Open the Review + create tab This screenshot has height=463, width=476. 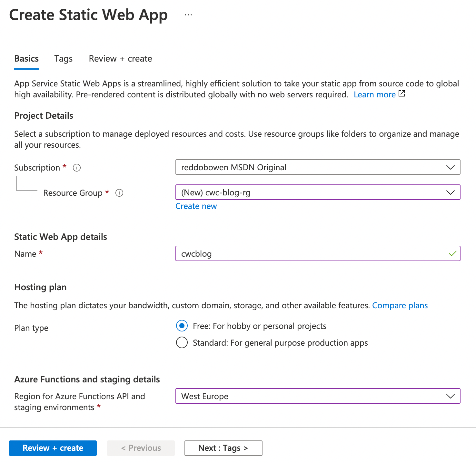(120, 59)
